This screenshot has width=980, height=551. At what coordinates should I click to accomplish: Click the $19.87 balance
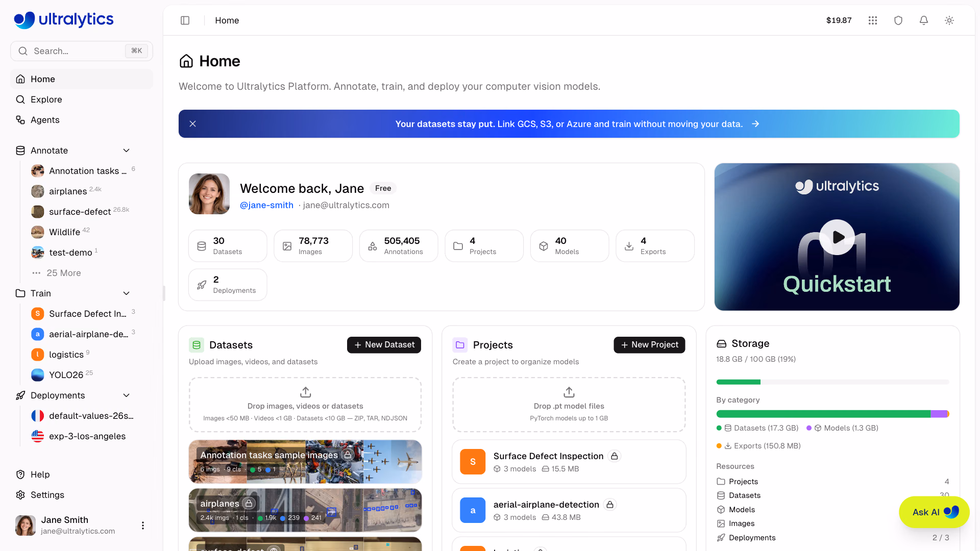[x=839, y=20]
